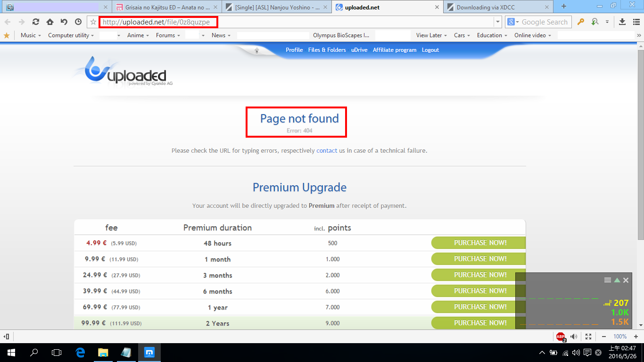The width and height of the screenshot is (644, 362).
Task: Expand the Cars bookmarks folder
Action: click(462, 35)
